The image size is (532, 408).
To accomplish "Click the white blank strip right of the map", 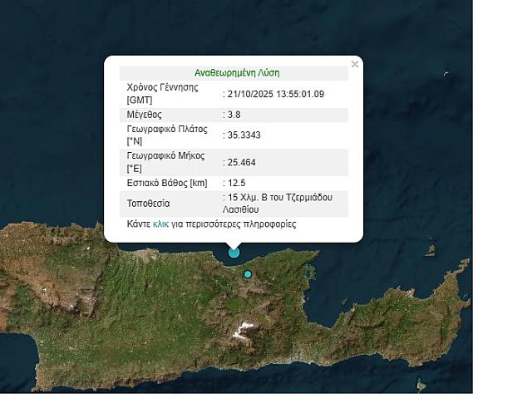I will tap(501, 208).
